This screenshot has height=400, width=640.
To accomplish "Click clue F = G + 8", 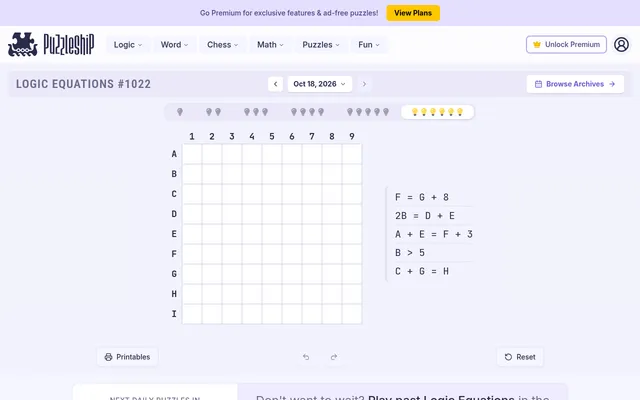I will point(422,198).
